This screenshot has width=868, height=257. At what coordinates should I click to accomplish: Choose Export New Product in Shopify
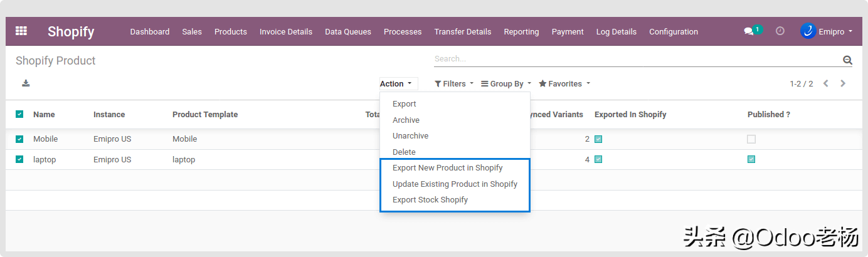[x=448, y=168]
